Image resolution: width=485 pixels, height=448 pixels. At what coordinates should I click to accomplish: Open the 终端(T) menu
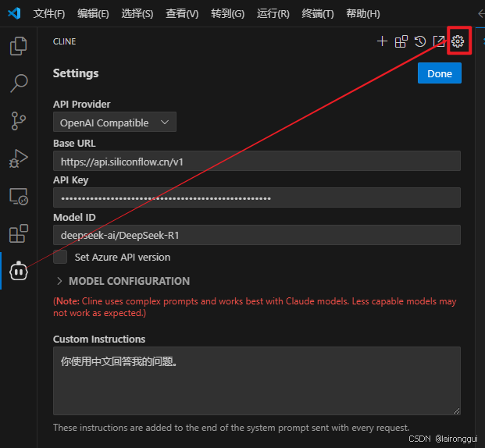click(x=318, y=13)
